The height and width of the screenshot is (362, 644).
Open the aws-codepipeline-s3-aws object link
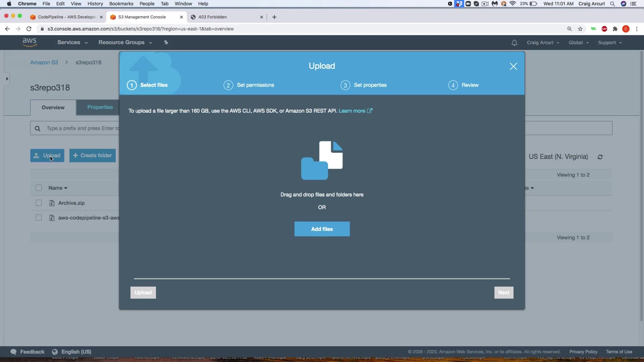[x=89, y=218]
